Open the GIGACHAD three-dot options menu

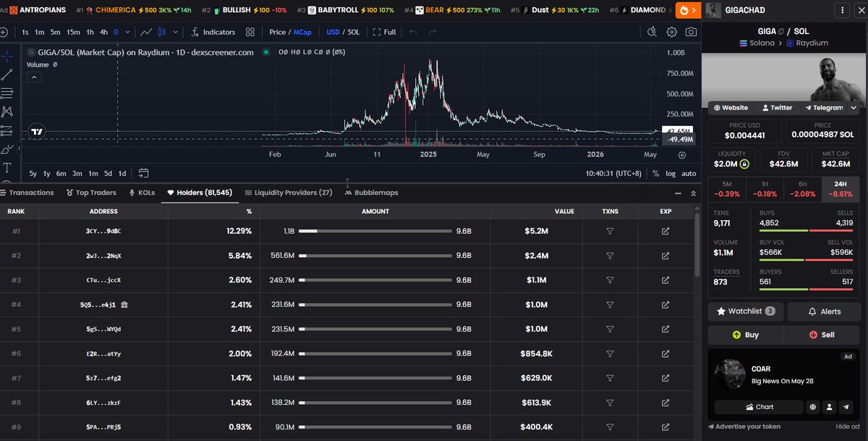click(842, 10)
